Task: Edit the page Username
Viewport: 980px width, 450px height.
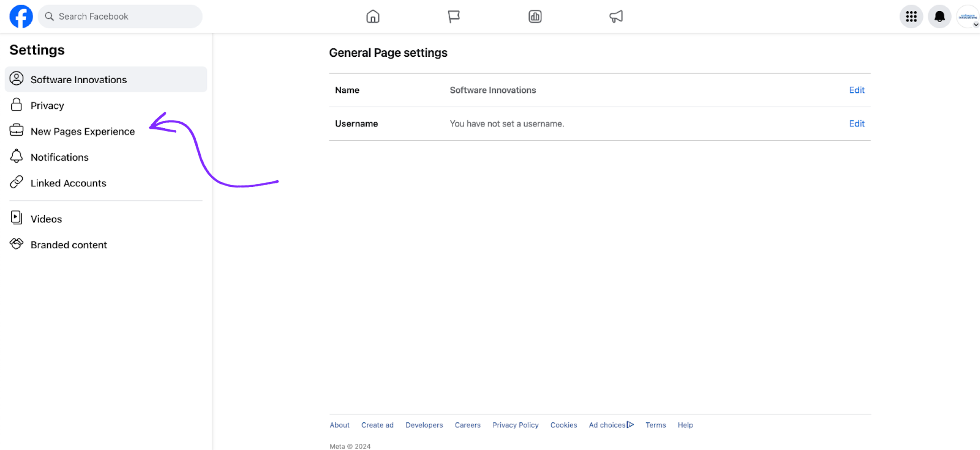Action: 857,124
